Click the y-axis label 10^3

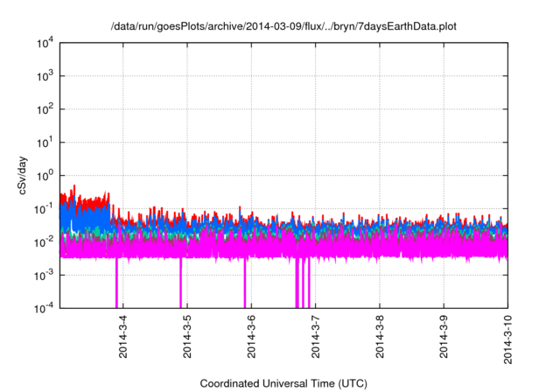pyautogui.click(x=45, y=76)
